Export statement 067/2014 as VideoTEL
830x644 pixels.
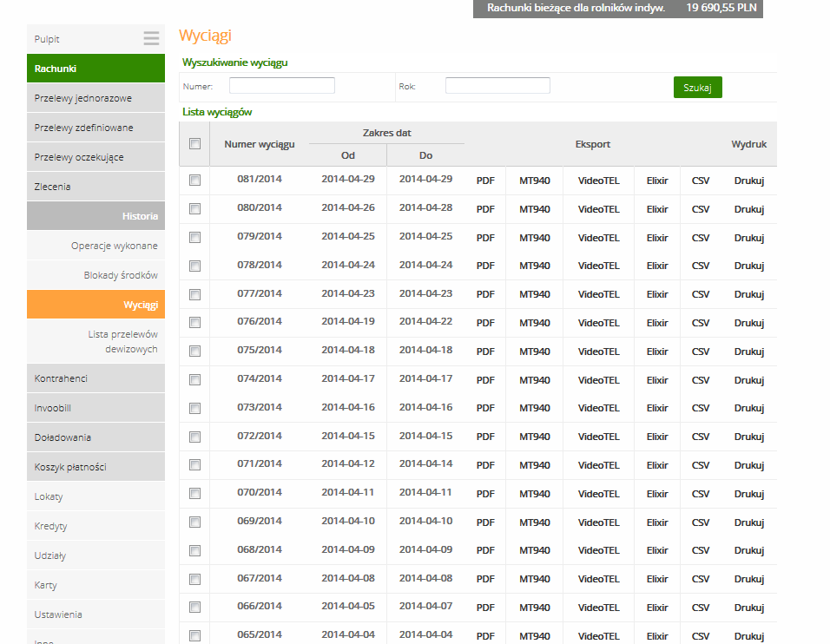599,579
